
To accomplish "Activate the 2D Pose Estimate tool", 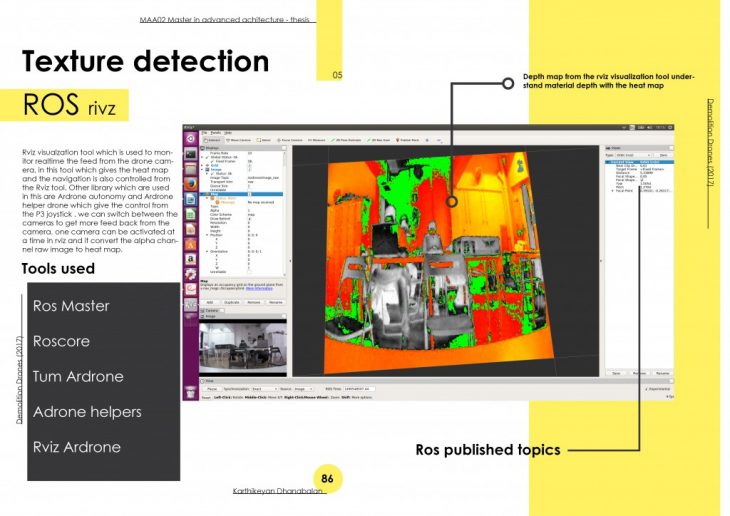I will 345,140.
